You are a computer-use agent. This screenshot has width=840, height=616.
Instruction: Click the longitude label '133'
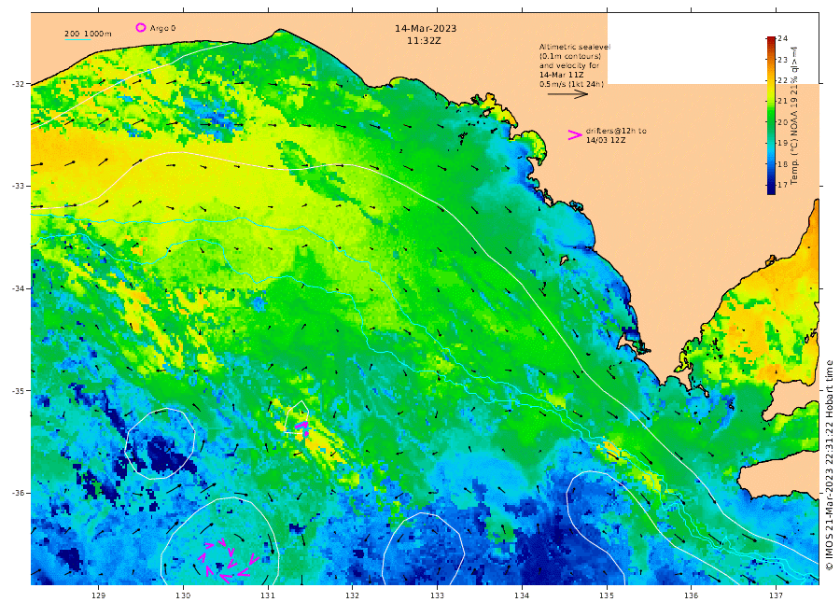coord(437,595)
